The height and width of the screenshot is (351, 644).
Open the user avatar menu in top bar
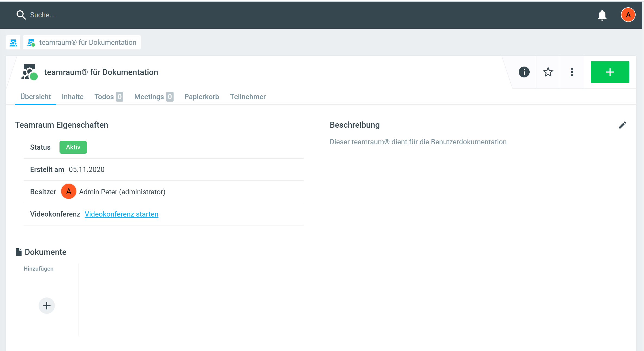coord(628,15)
